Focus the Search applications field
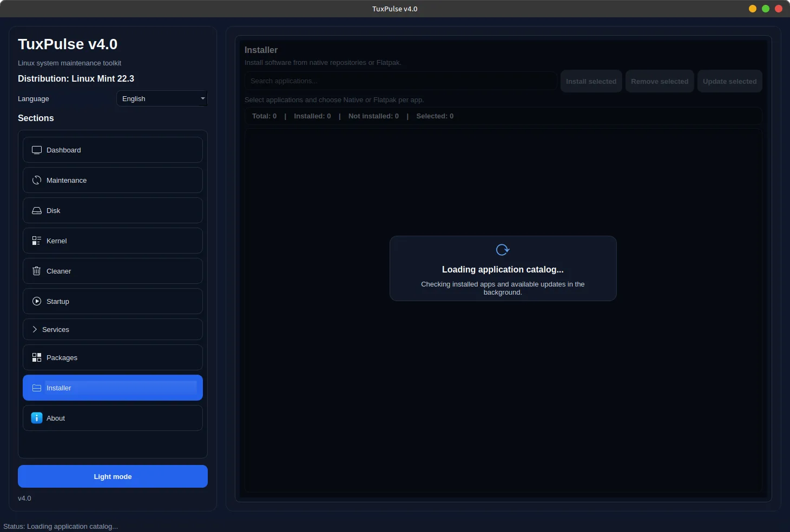Viewport: 790px width, 532px height. (x=400, y=81)
